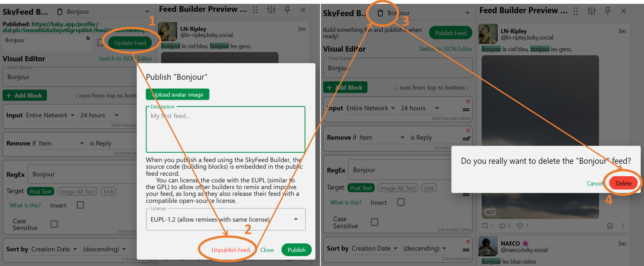Screen dimensions: 644x266
Task: Click the drag-dots icon in right preview header
Action: (576, 11)
